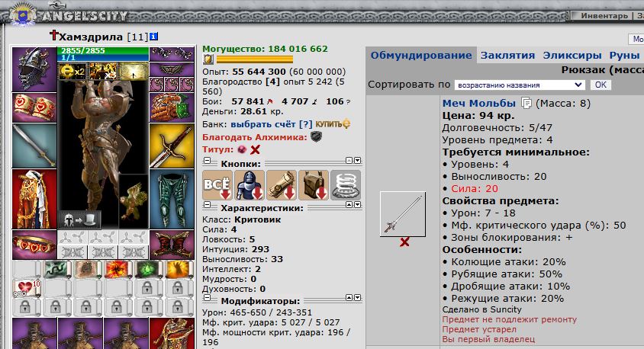Image resolution: width=644 pixels, height=349 pixels.
Task: Open the Эликсиры tab
Action: pos(572,56)
